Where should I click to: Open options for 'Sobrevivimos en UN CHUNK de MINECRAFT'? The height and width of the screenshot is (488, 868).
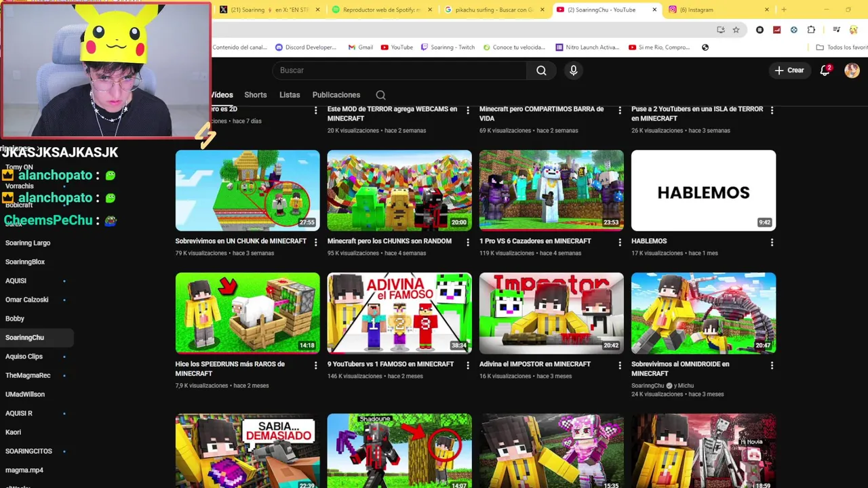pos(315,242)
